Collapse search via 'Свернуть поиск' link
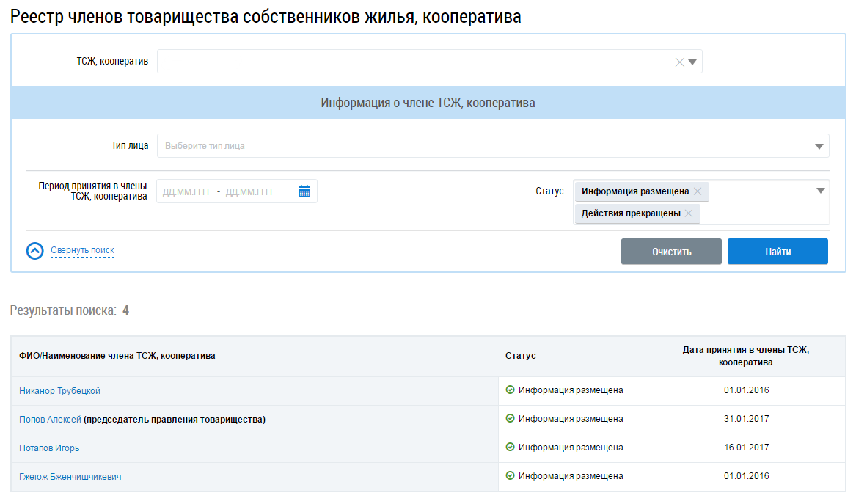The height and width of the screenshot is (504, 856). click(x=82, y=250)
